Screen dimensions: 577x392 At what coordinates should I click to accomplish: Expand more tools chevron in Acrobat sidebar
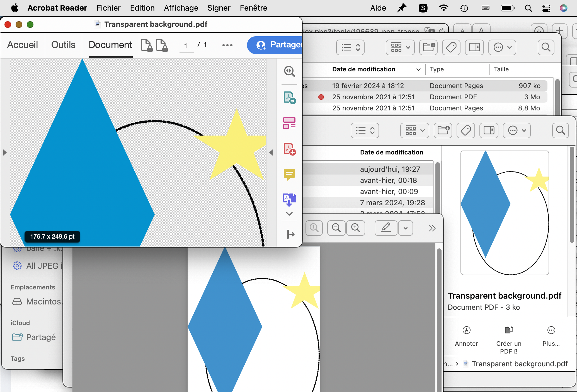pyautogui.click(x=289, y=214)
